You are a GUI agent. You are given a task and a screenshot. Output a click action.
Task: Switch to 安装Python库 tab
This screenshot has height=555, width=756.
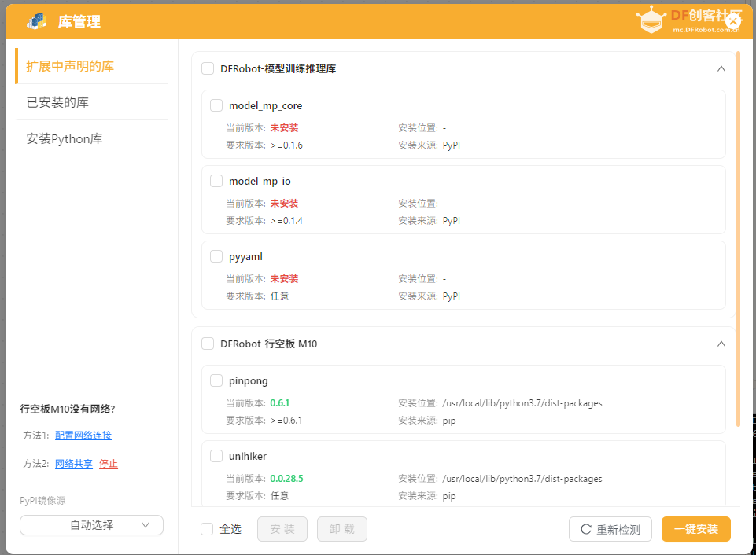[x=91, y=138]
